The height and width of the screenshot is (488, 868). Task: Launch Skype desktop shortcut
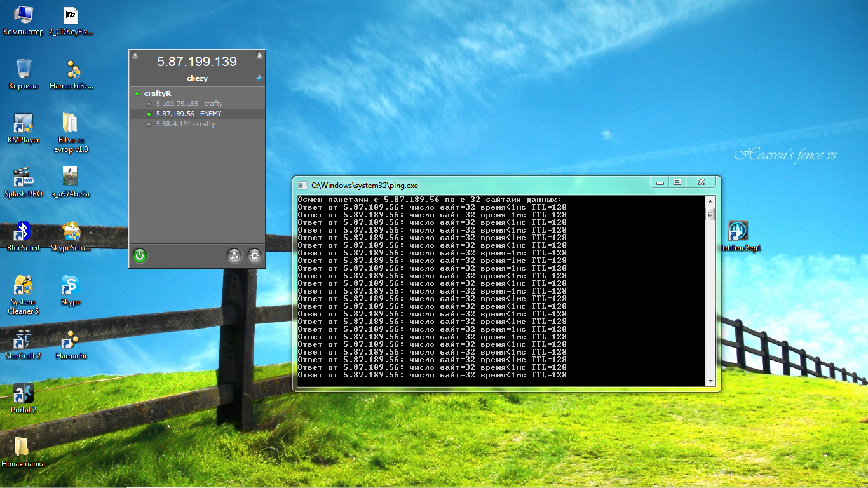[x=71, y=290]
